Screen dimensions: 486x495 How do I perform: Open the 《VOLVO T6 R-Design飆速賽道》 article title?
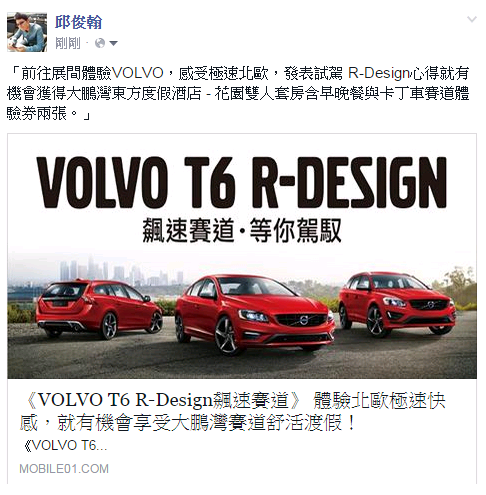[x=233, y=411]
